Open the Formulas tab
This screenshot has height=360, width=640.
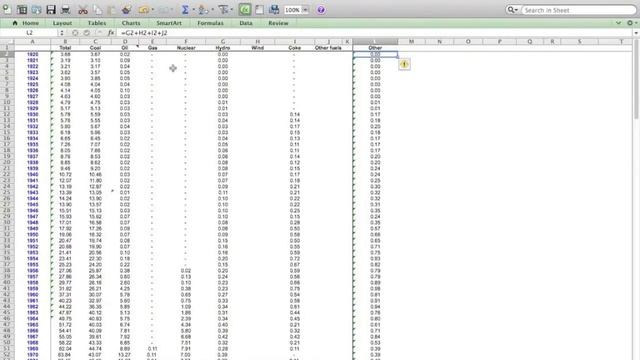pyautogui.click(x=210, y=23)
